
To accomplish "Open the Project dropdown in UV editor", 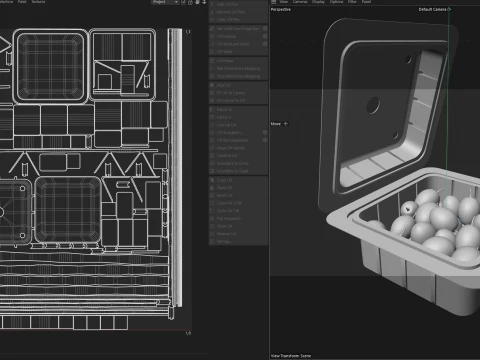I will pos(165,2).
